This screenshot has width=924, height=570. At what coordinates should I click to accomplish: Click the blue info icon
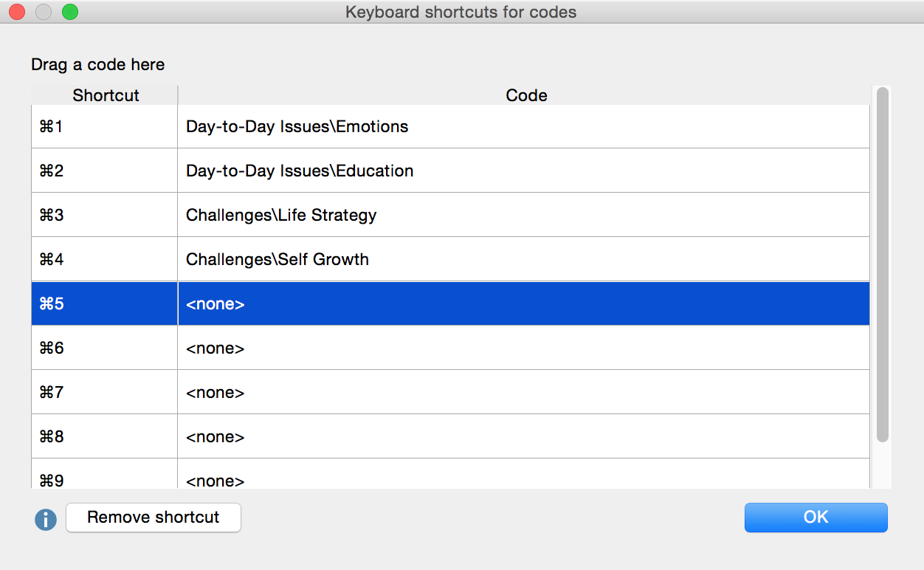[46, 519]
